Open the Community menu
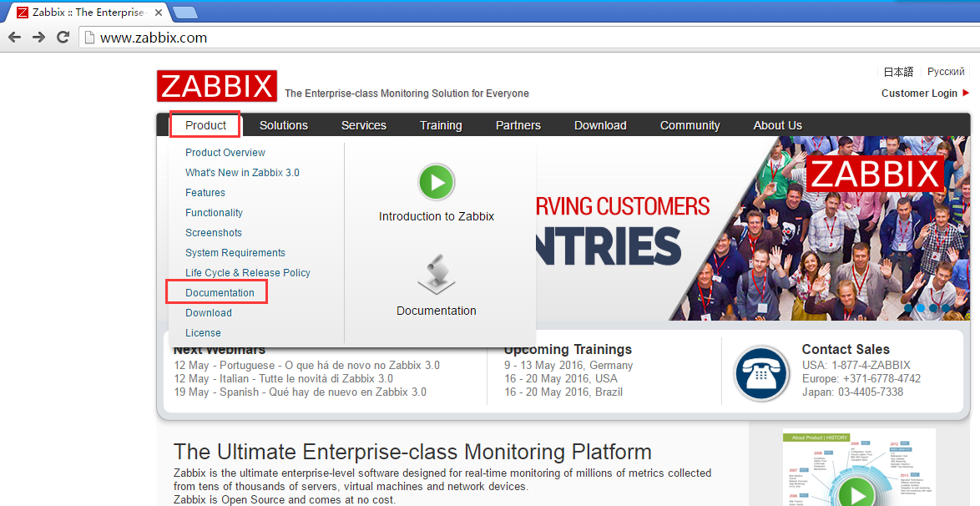This screenshot has height=506, width=980. (690, 125)
